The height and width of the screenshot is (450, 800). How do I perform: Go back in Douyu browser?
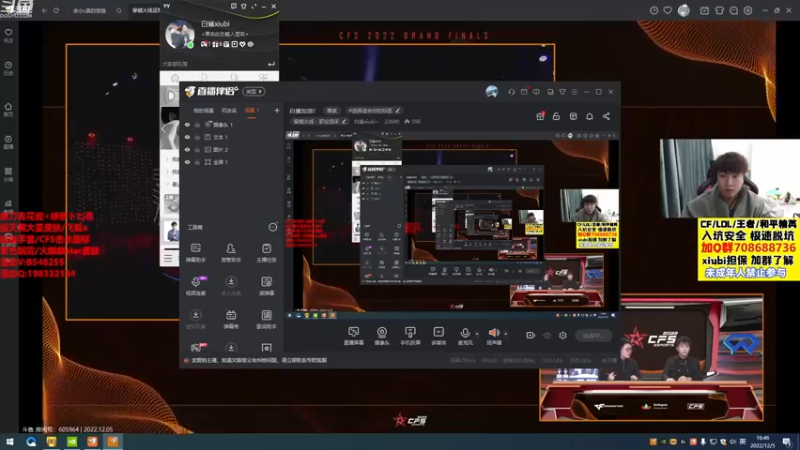44,10
